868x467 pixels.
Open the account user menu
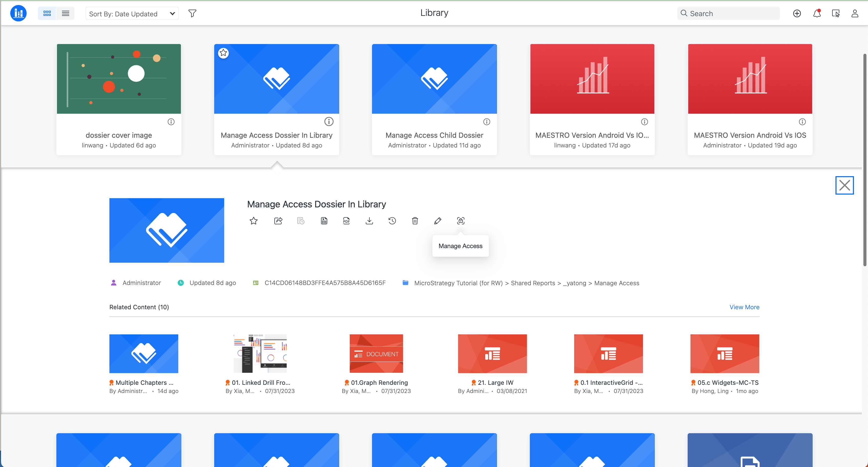click(x=855, y=14)
